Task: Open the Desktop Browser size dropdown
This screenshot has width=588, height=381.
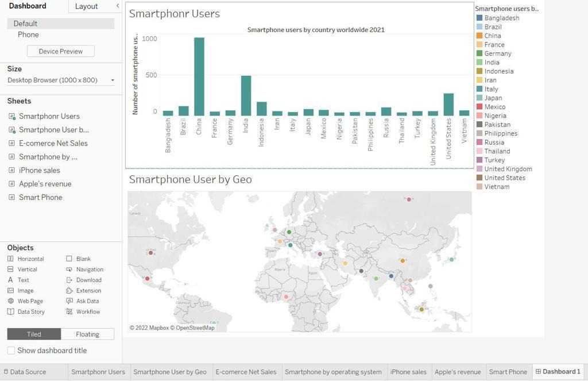Action: click(x=61, y=80)
